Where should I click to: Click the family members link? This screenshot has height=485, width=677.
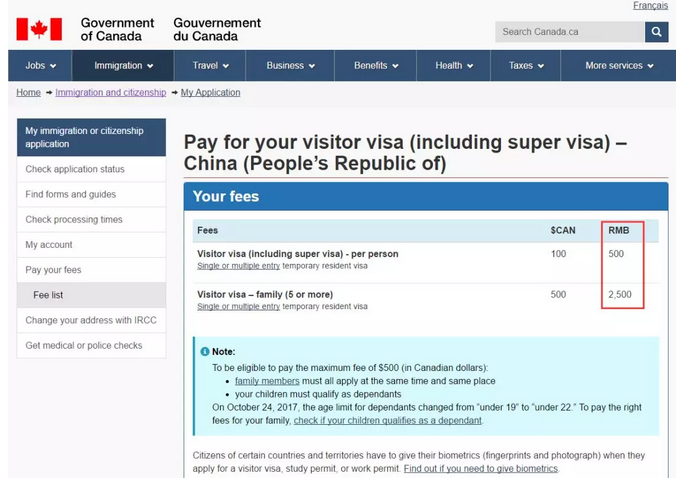pyautogui.click(x=267, y=381)
